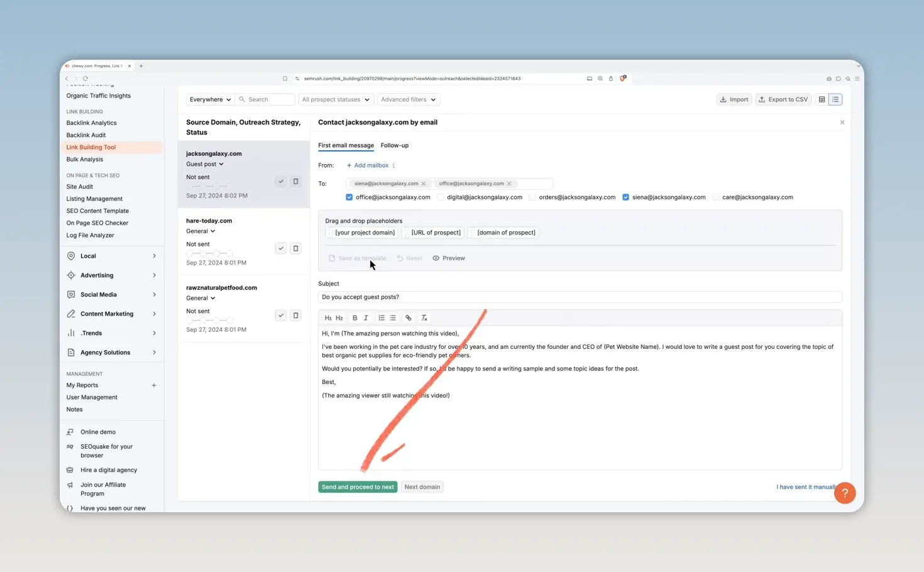924x572 pixels.
Task: Switch to table view layout
Action: coord(822,99)
